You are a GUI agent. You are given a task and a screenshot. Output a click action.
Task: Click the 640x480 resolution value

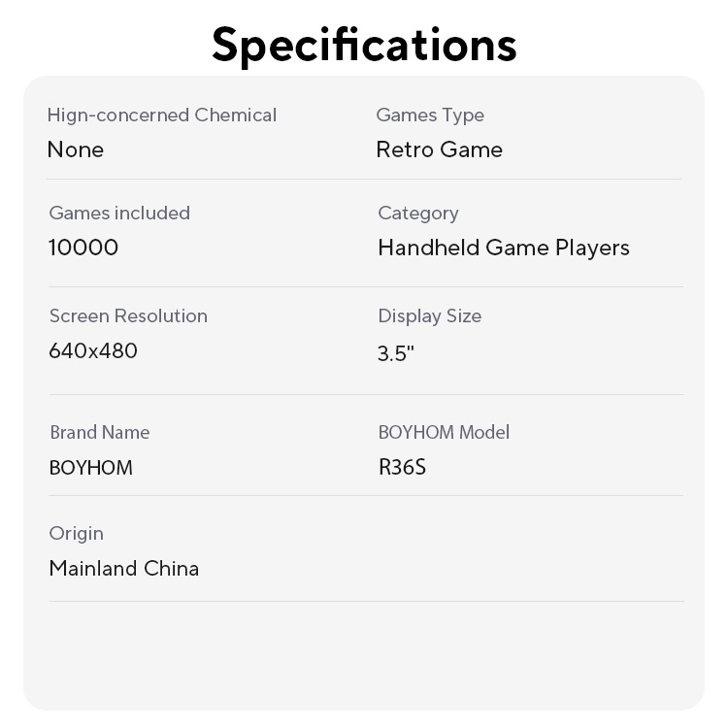pos(93,350)
